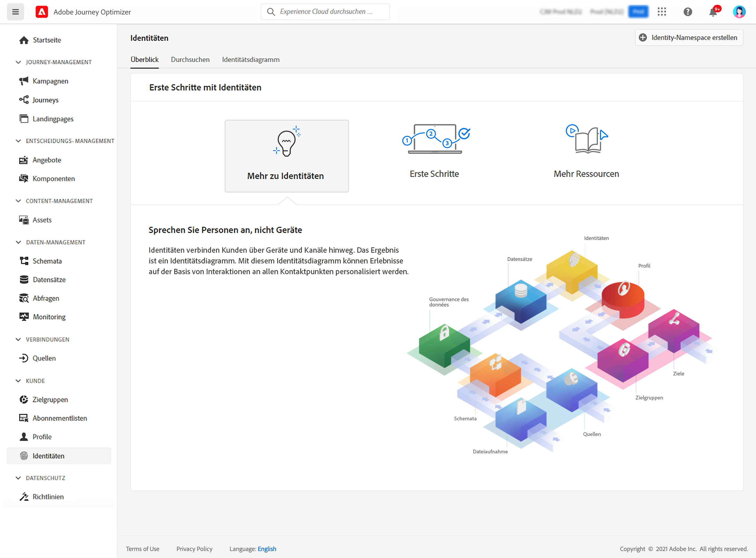Screen dimensions: 756x558
Task: Click Identity-Namespace erstellen button
Action: [689, 38]
